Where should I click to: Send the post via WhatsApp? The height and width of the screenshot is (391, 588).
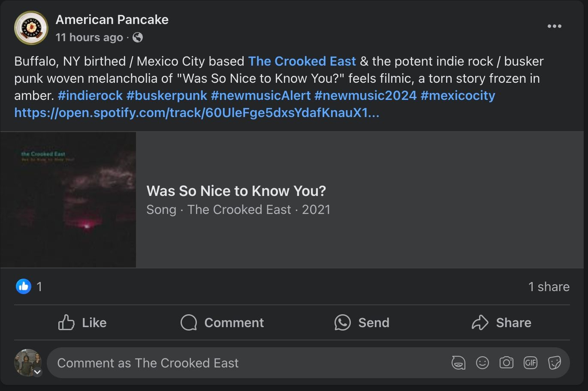click(362, 322)
